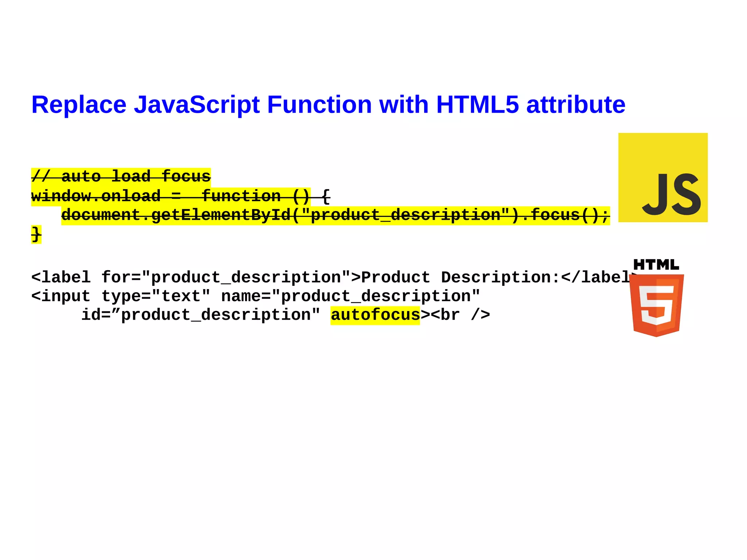Click the '<br />' tag text
747x560 pixels.
460,315
